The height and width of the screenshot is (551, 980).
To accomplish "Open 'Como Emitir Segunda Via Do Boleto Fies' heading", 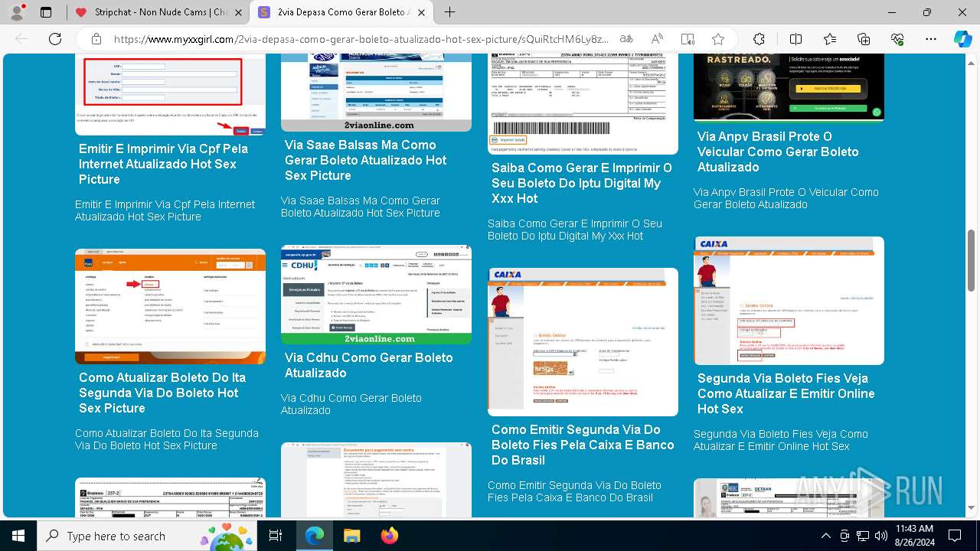I will click(x=583, y=445).
